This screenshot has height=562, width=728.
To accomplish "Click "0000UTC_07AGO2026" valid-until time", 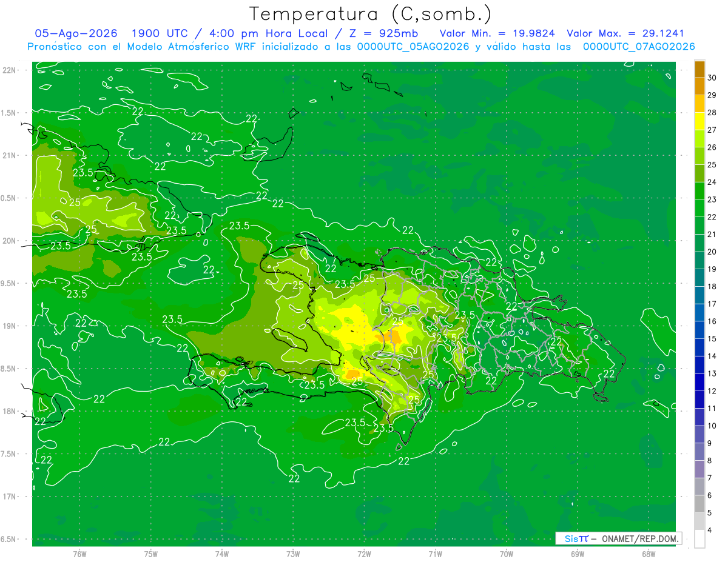I will (x=639, y=47).
